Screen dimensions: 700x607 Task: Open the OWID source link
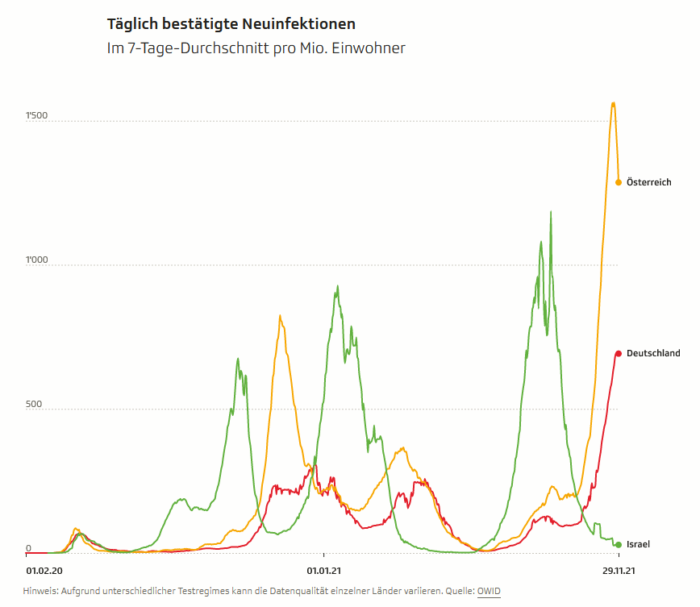489,592
